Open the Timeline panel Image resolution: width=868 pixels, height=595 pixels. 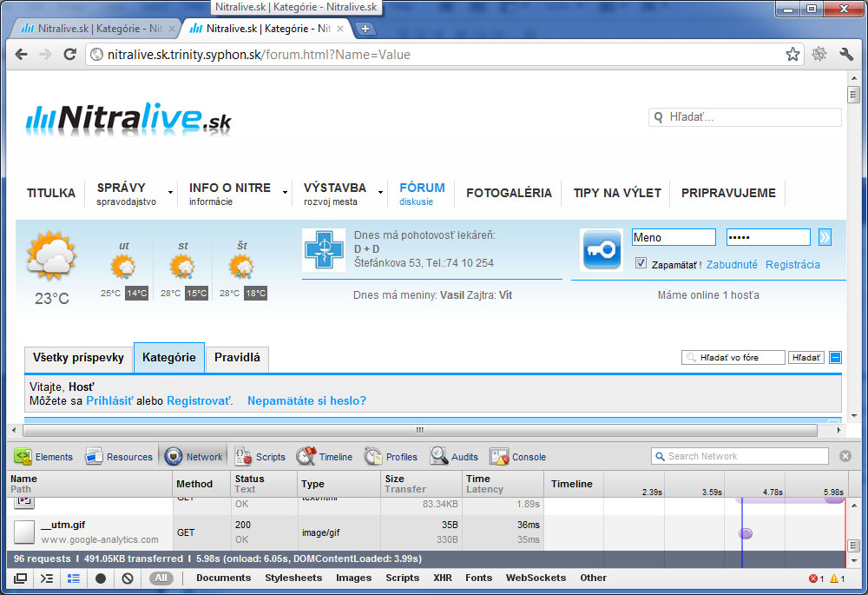[x=325, y=457]
